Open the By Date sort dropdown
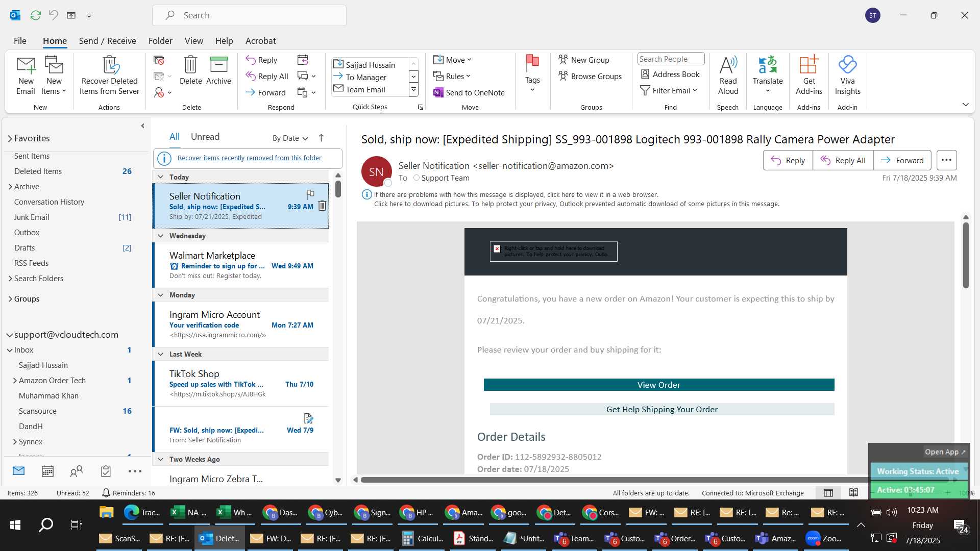The width and height of the screenshot is (980, 551). tap(290, 138)
